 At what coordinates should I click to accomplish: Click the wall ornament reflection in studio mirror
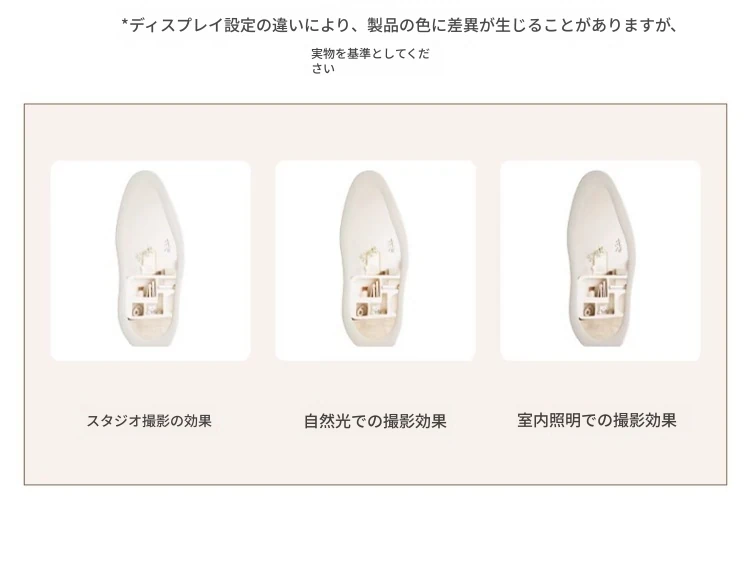167,245
